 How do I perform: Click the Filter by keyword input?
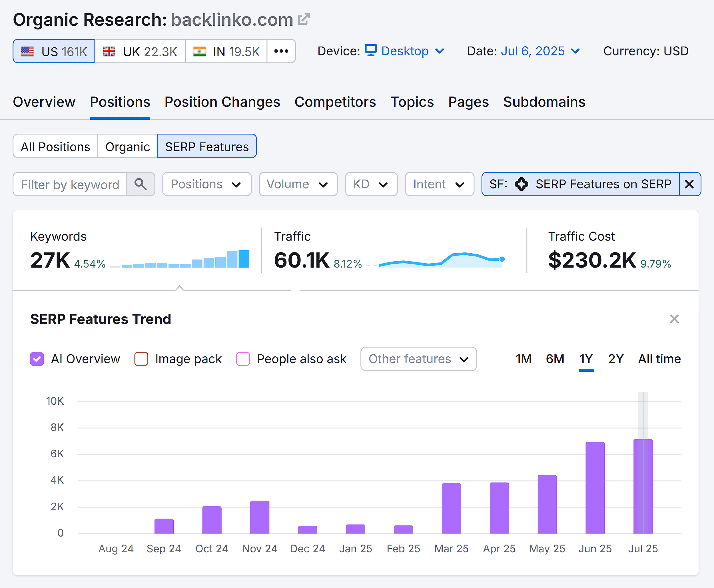70,184
